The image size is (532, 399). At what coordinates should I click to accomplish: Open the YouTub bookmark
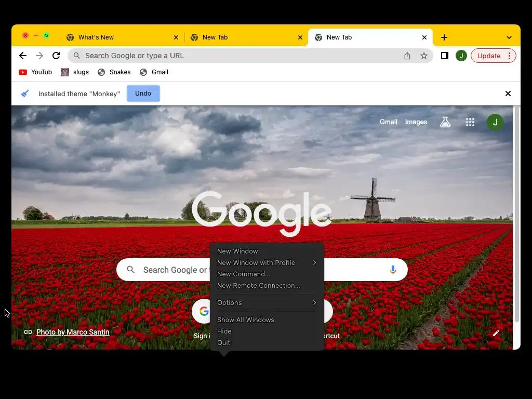pos(35,72)
